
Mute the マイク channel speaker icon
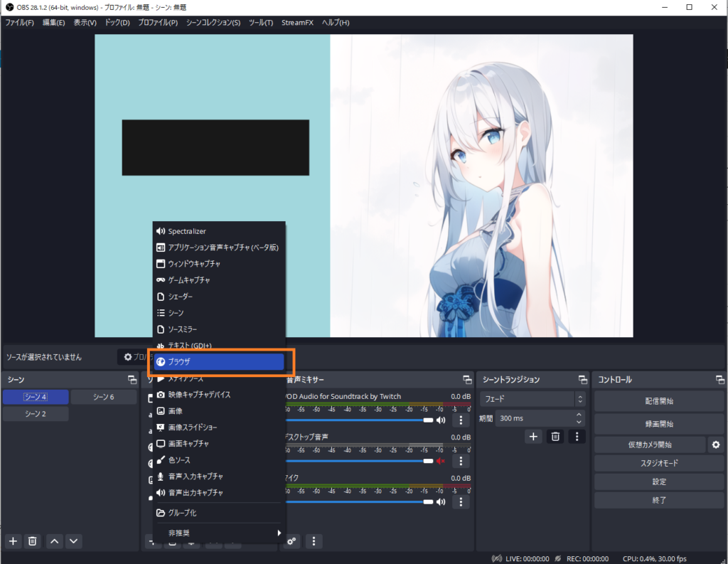click(x=441, y=501)
